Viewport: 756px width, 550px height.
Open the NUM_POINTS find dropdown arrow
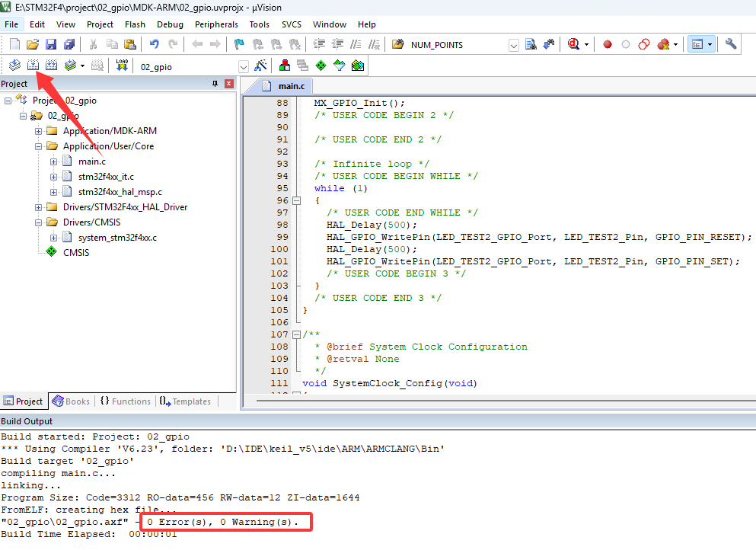pos(513,46)
